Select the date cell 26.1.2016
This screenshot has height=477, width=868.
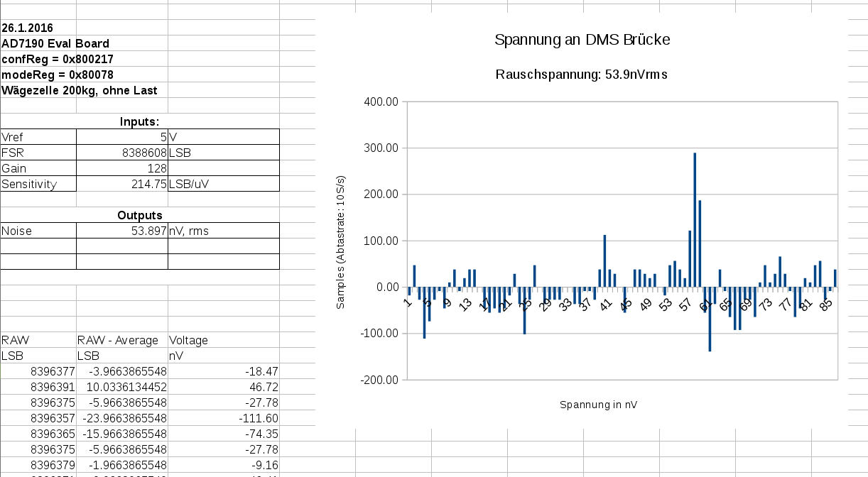coord(28,28)
